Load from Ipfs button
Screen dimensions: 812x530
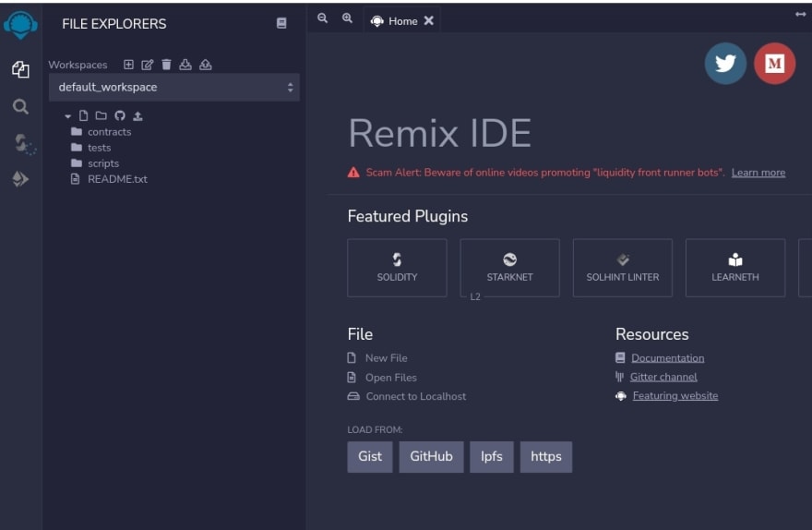(x=492, y=456)
